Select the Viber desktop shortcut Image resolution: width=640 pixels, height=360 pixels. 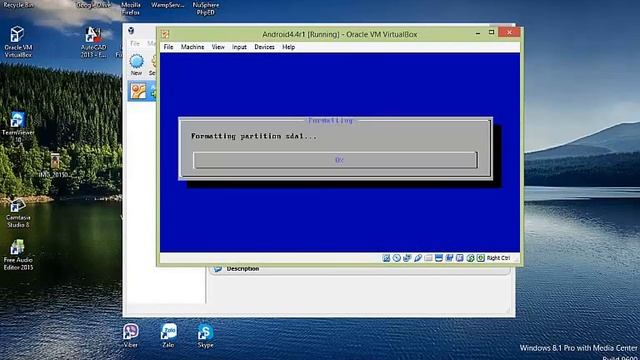[131, 336]
